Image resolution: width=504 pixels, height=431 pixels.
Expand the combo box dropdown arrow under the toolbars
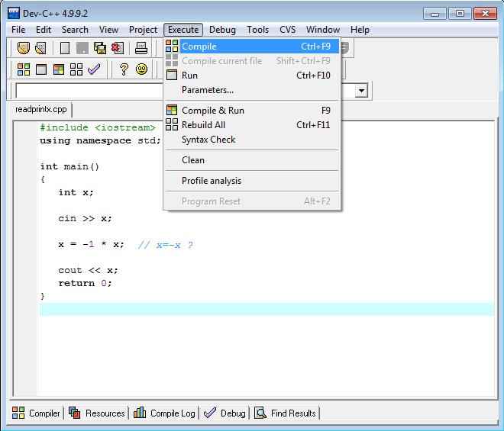tap(361, 91)
